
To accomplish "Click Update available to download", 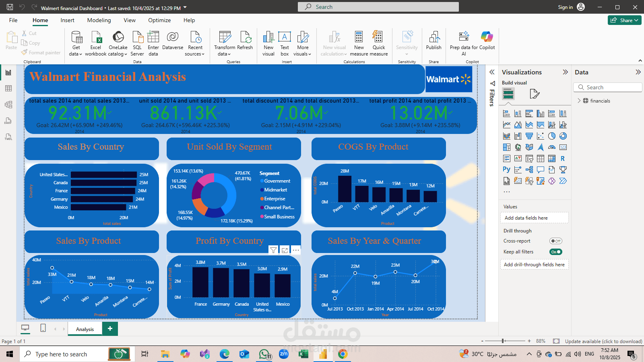I will tap(603, 341).
